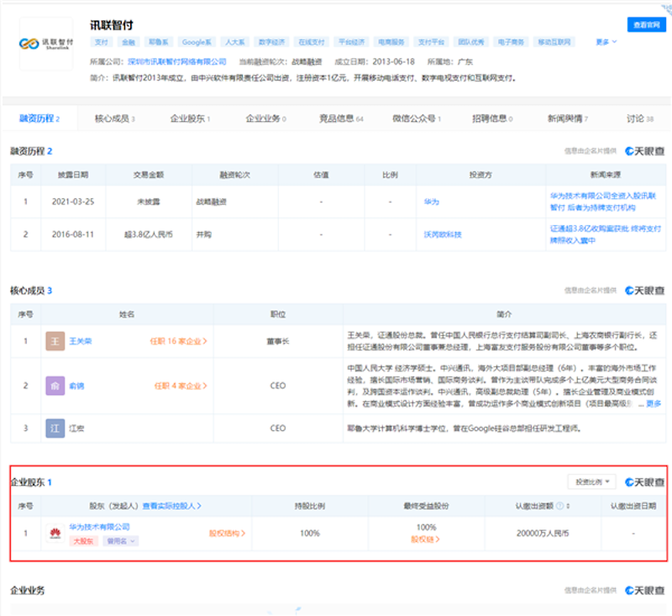Switch to the 微信公众号 tab
Screen dimensions: 672x616
[x=417, y=118]
